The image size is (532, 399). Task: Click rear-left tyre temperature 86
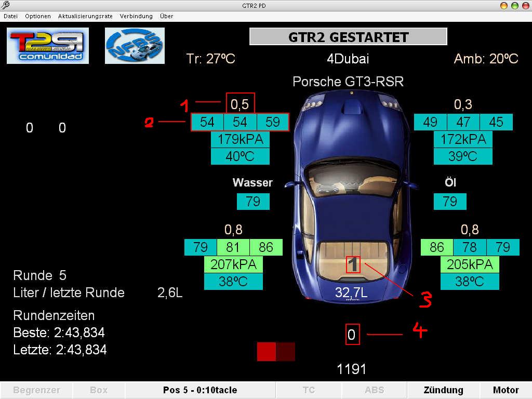pos(266,247)
